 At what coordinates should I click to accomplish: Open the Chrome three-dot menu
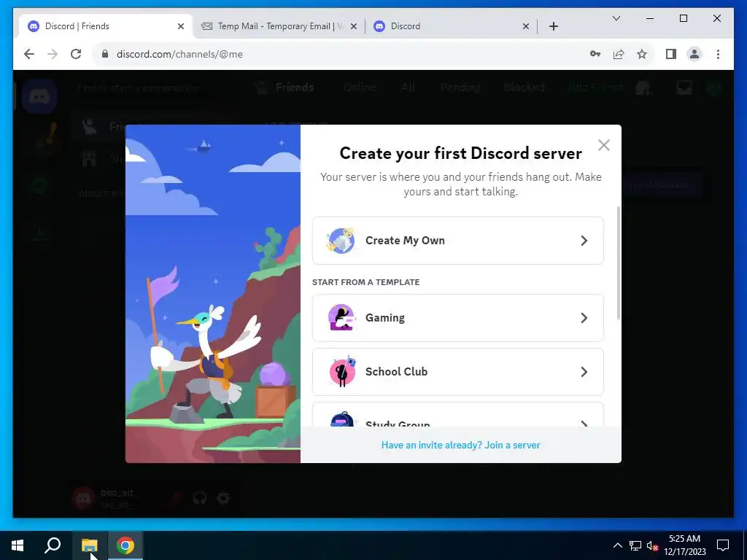(718, 54)
